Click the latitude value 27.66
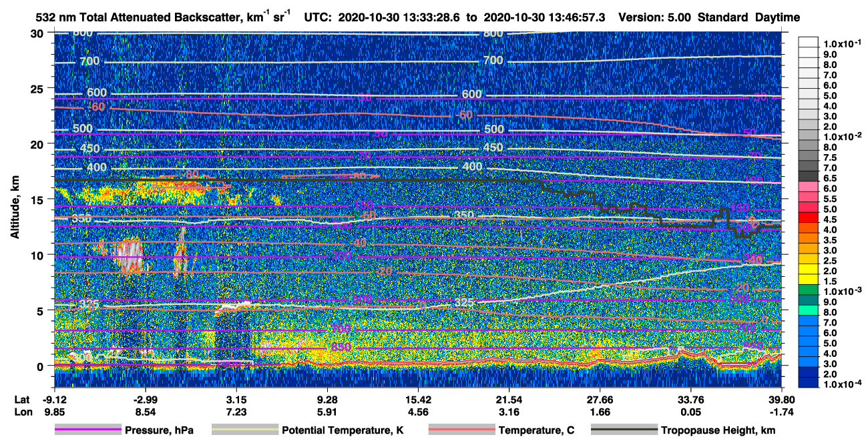This screenshot has height=445, width=868. [x=600, y=399]
